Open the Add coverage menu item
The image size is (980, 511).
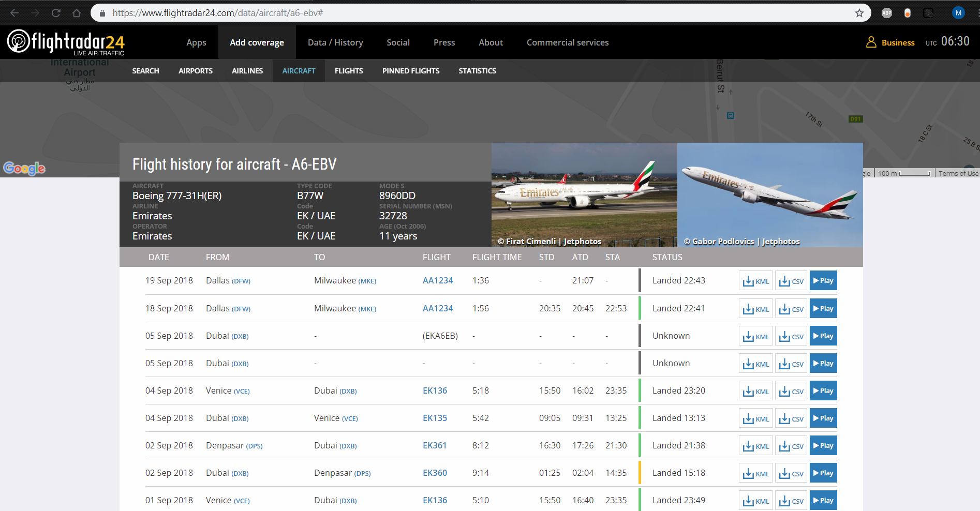pyautogui.click(x=257, y=42)
